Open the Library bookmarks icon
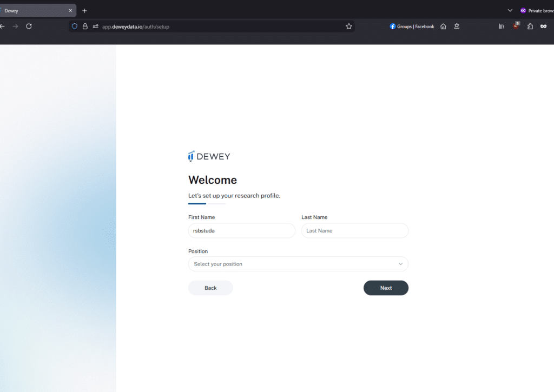 (x=502, y=26)
